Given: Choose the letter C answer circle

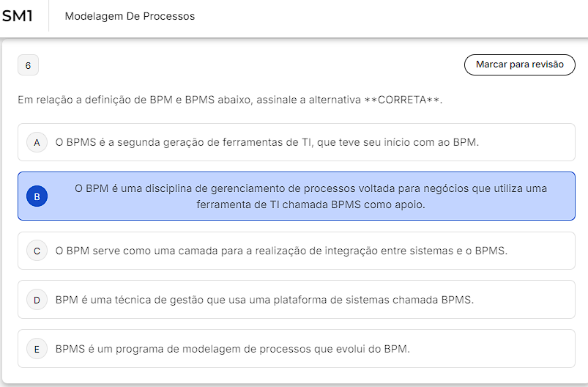Looking at the screenshot, I should pyautogui.click(x=37, y=251).
